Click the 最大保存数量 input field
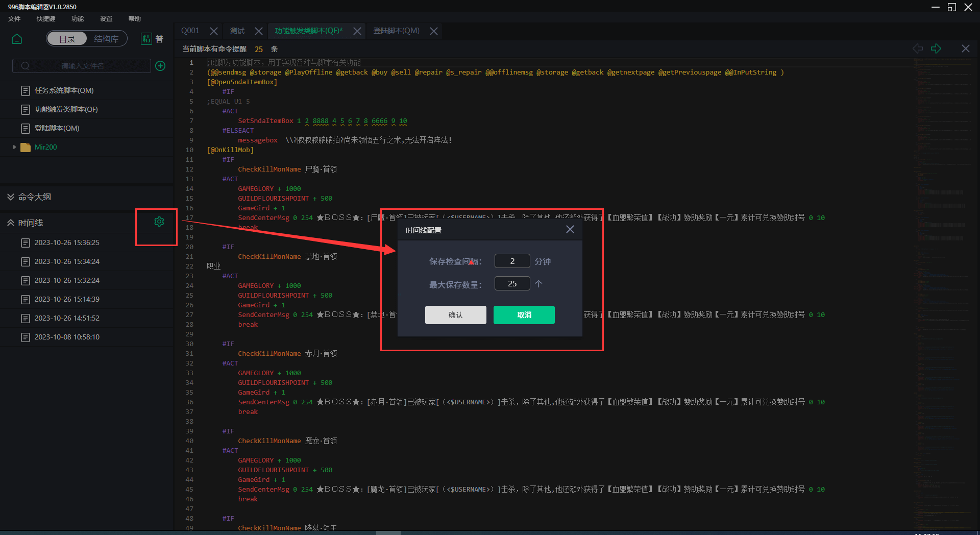980x535 pixels. click(x=512, y=283)
